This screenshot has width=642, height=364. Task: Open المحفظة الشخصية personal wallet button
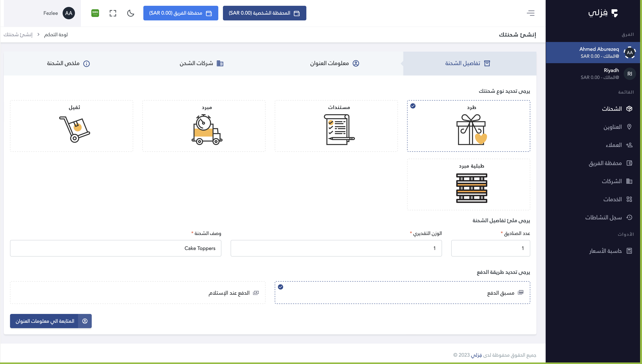coord(264,13)
